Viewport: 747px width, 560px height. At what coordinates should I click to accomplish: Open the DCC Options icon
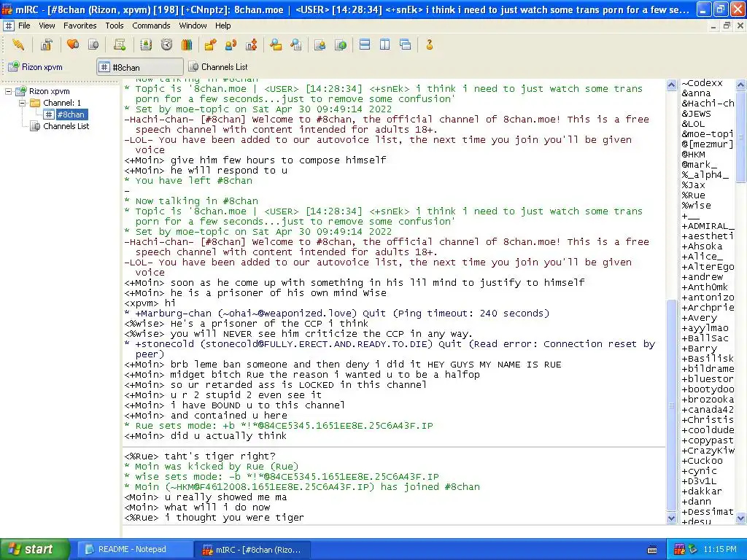coord(252,44)
